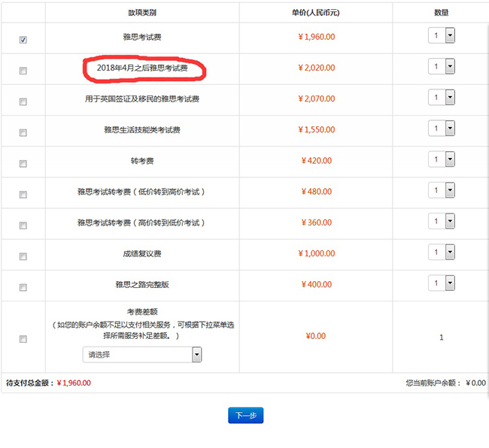Select checkbox for 用于英国签证及移民的雅思考试费
This screenshot has width=489, height=448.
point(23,101)
